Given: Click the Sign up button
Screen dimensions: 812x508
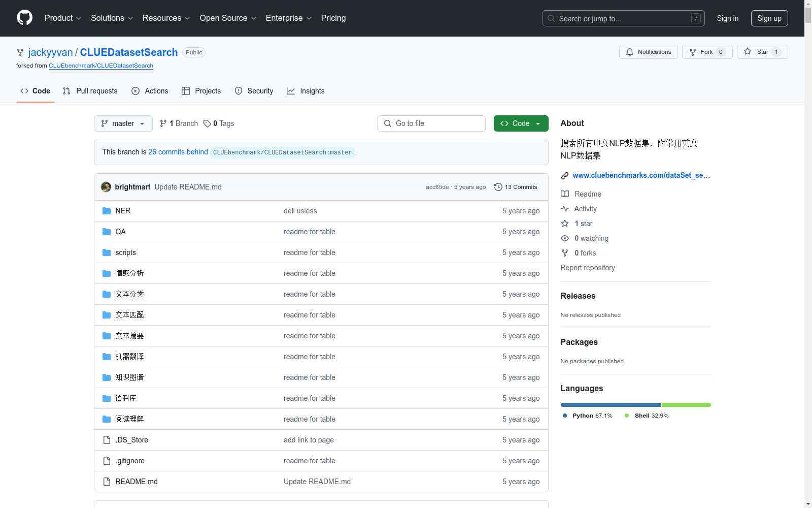Looking at the screenshot, I should coord(769,18).
